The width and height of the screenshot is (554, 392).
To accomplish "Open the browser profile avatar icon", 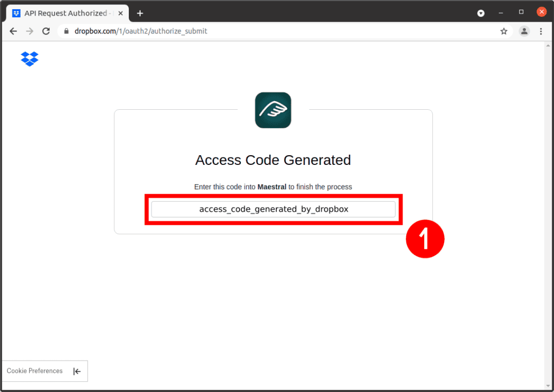I will pyautogui.click(x=524, y=31).
